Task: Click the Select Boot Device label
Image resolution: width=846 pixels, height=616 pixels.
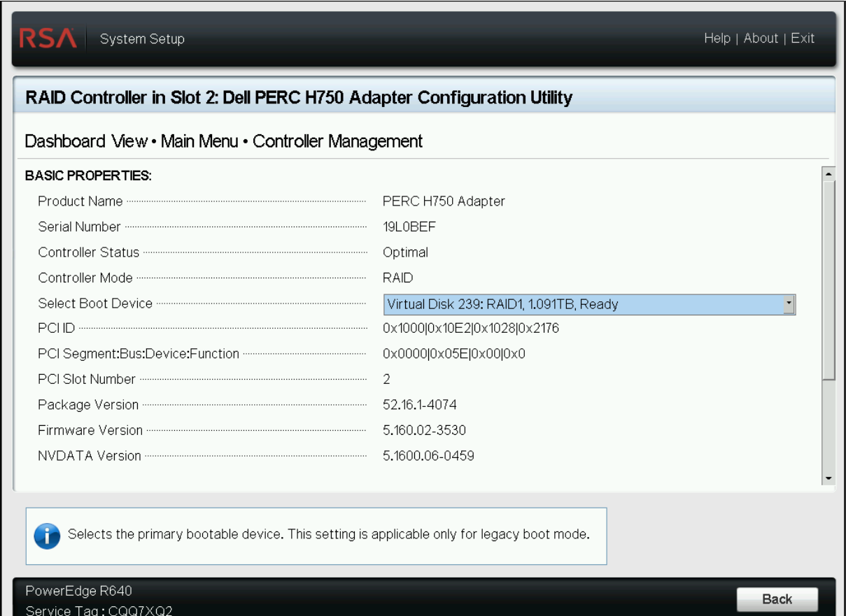Action: pyautogui.click(x=94, y=303)
